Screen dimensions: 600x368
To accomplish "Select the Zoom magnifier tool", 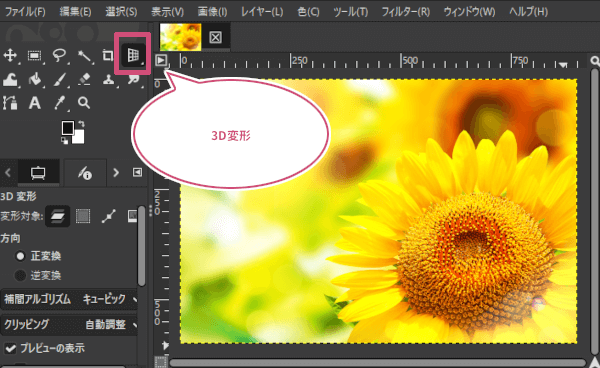I will 84,103.
